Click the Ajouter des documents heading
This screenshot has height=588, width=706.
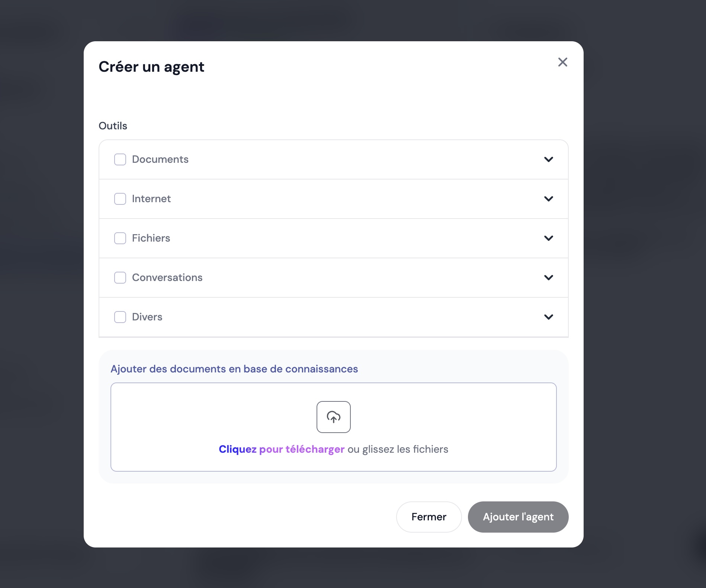pyautogui.click(x=234, y=369)
